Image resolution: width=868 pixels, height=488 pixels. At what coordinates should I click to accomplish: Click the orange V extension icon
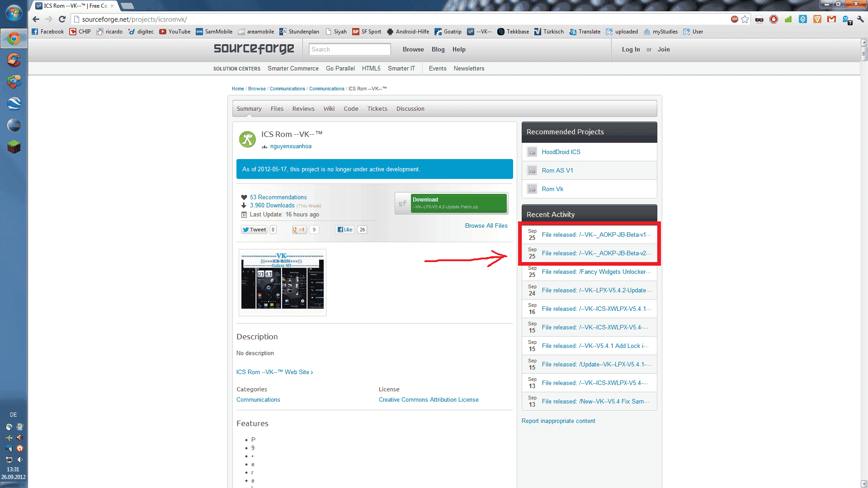pyautogui.click(x=817, y=19)
